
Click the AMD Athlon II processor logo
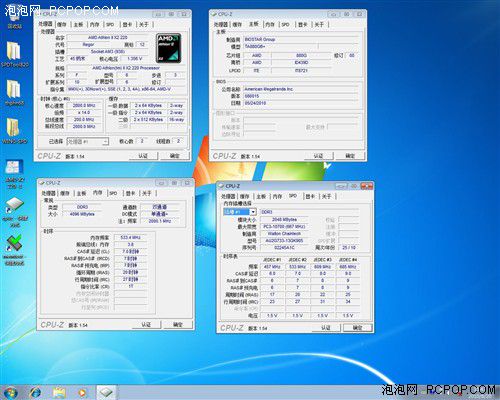coord(169,48)
